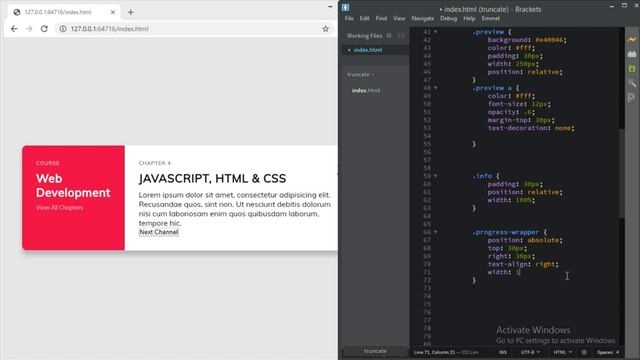The width and height of the screenshot is (640, 360).
Task: Click the Next Channel button in webpage
Action: tap(159, 232)
